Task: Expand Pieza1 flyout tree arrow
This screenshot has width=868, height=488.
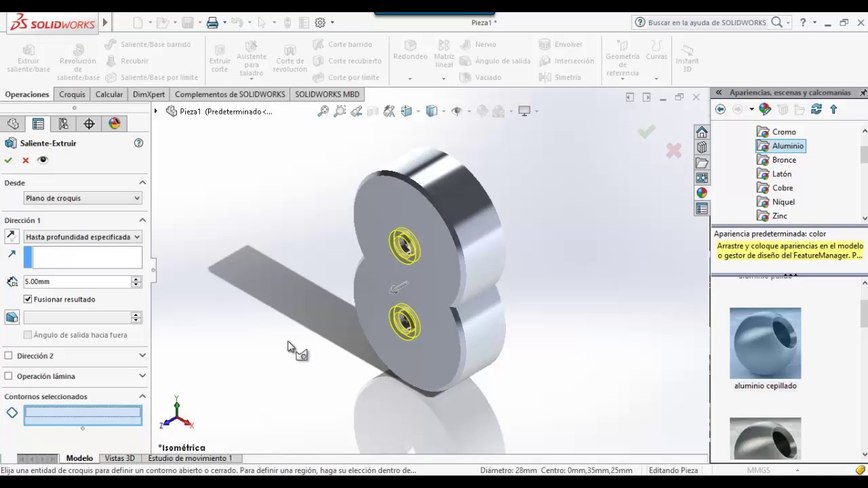Action: point(156,111)
